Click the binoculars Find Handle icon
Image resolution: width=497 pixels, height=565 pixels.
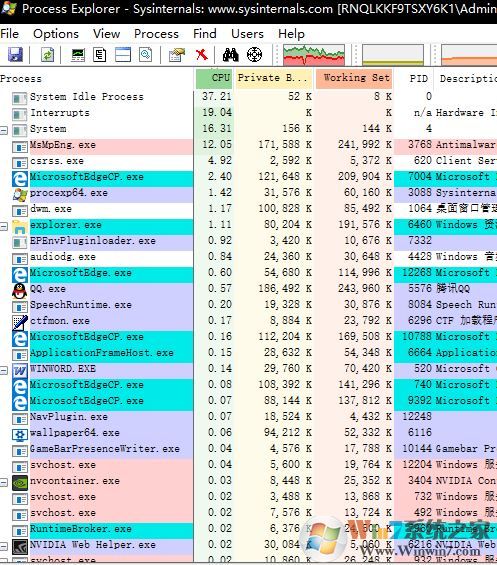231,55
